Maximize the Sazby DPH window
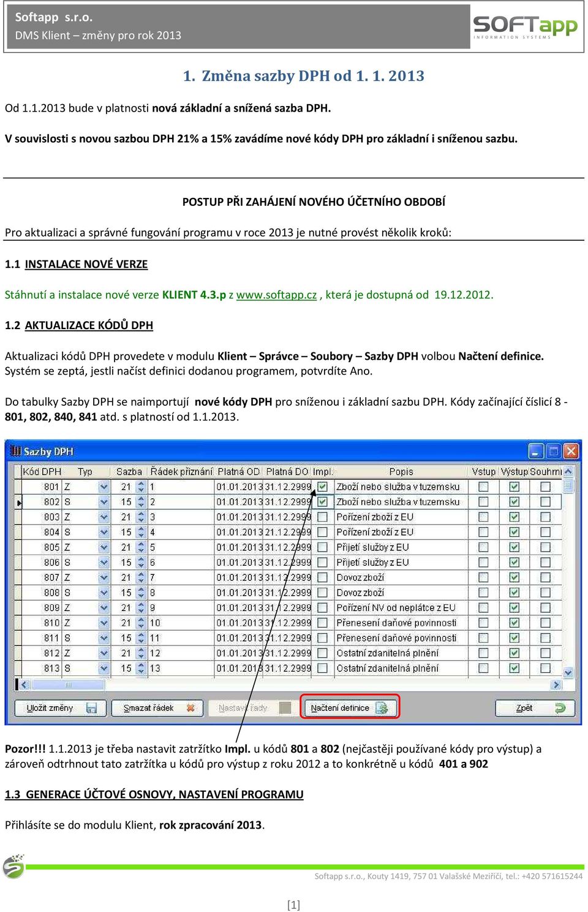This screenshot has height=912, width=588. tap(554, 452)
